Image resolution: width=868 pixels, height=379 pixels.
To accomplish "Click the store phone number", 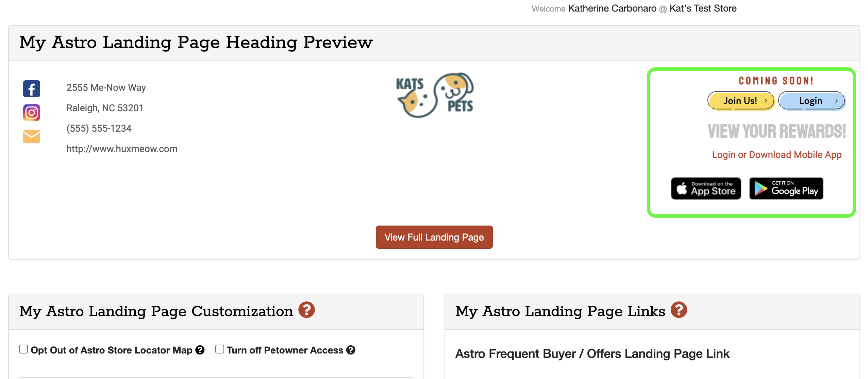I will point(99,128).
